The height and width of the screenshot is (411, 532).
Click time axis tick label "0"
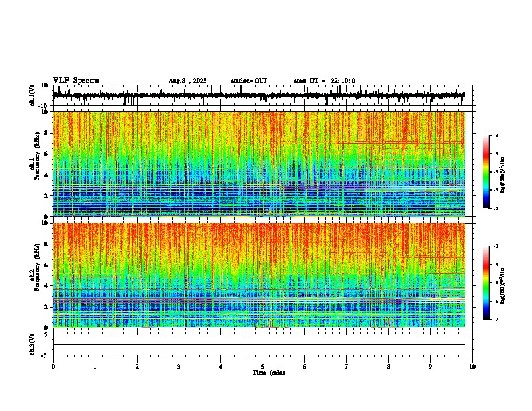pyautogui.click(x=53, y=367)
